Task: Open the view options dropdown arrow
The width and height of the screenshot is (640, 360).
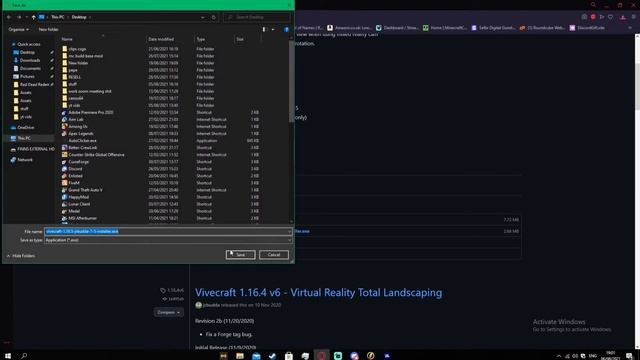Action: (273, 29)
